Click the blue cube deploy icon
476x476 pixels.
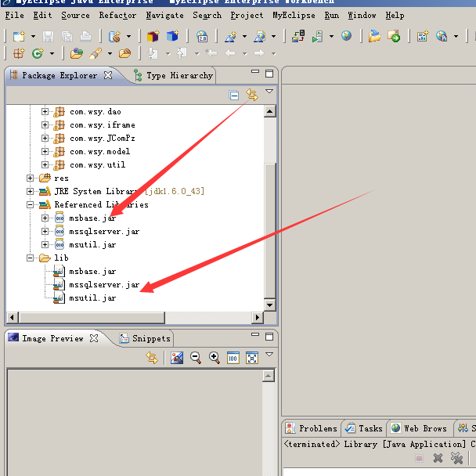click(x=172, y=36)
